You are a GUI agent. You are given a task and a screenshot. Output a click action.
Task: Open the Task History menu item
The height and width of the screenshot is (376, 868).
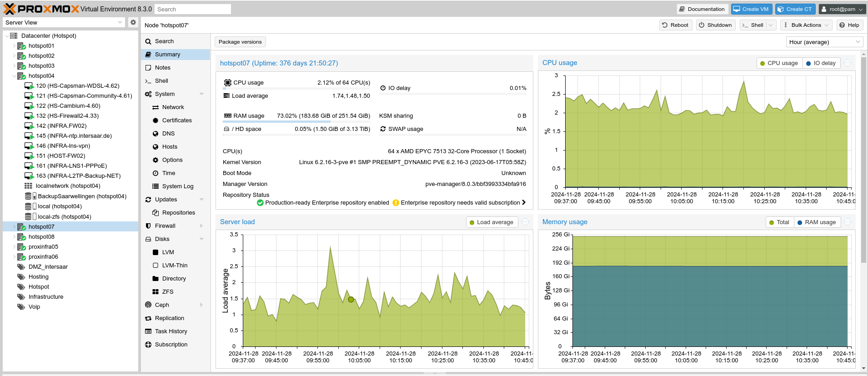171,331
